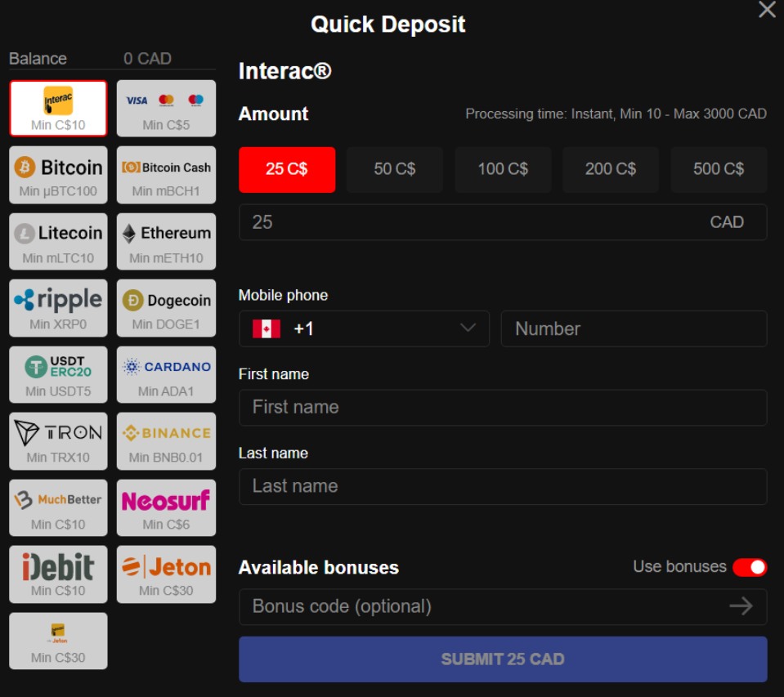
Task: Click the SUBMIT 25 CAD button
Action: point(503,659)
